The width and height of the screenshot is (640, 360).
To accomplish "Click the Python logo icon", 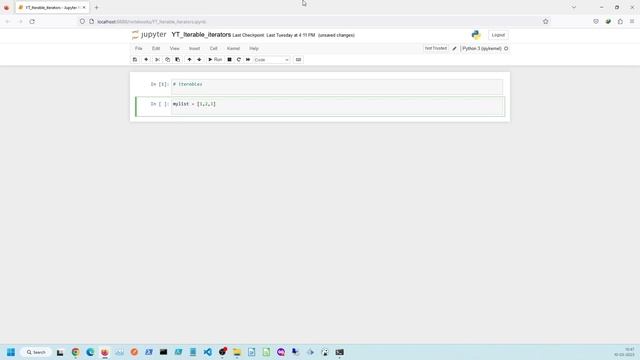I will tap(476, 35).
